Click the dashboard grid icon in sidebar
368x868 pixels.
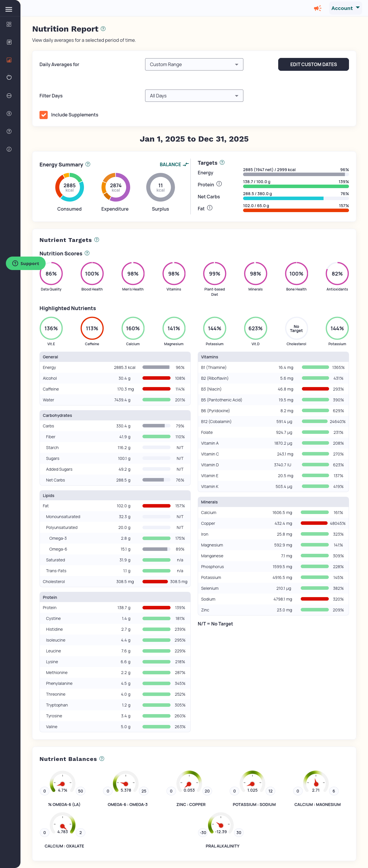9,24
